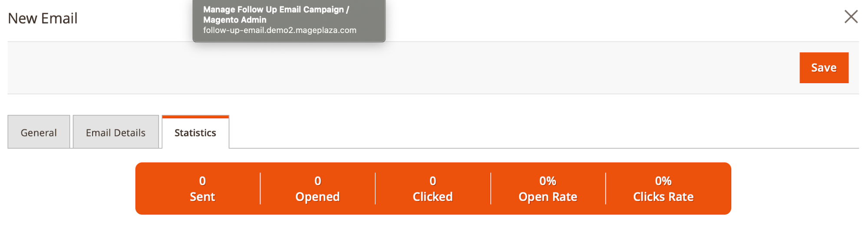Click the 0 count above Sent
This screenshot has height=248, width=868.
tap(202, 181)
